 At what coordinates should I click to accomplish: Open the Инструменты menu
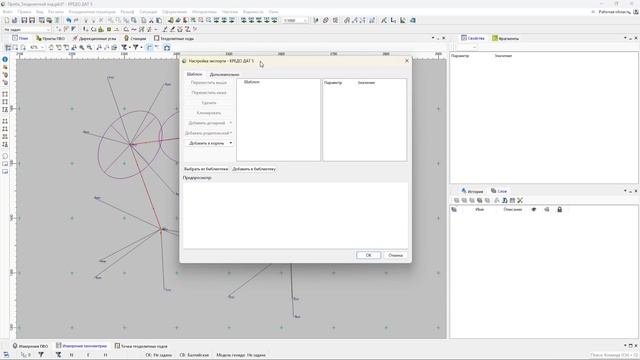pyautogui.click(x=204, y=12)
